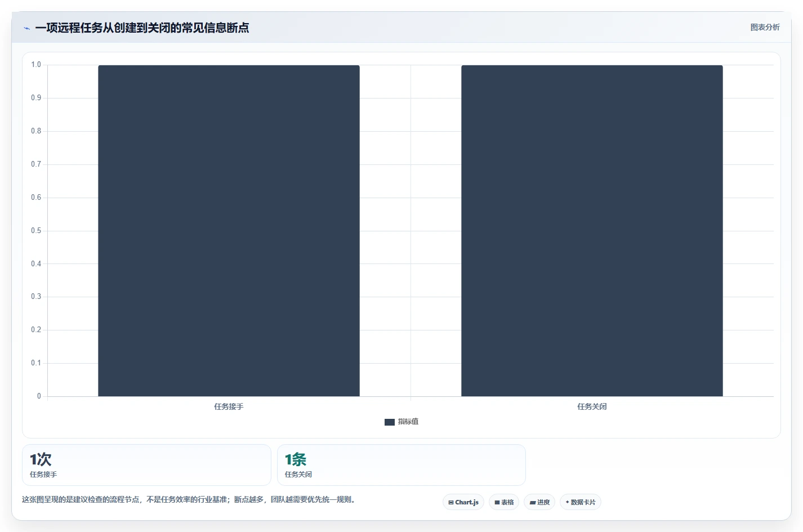Select the 1次 任务接手 data card
Image resolution: width=803 pixels, height=532 pixels.
point(146,465)
